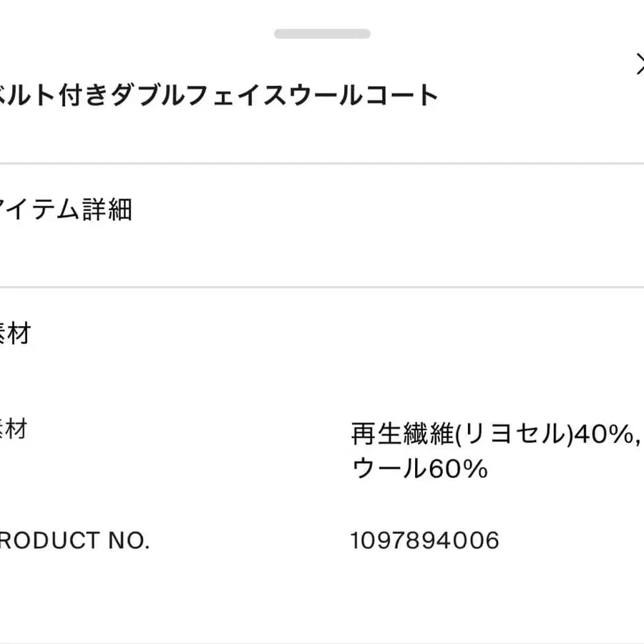The image size is (644, 644).
Task: Expand the アイテム詳細 section
Action: pos(66,210)
